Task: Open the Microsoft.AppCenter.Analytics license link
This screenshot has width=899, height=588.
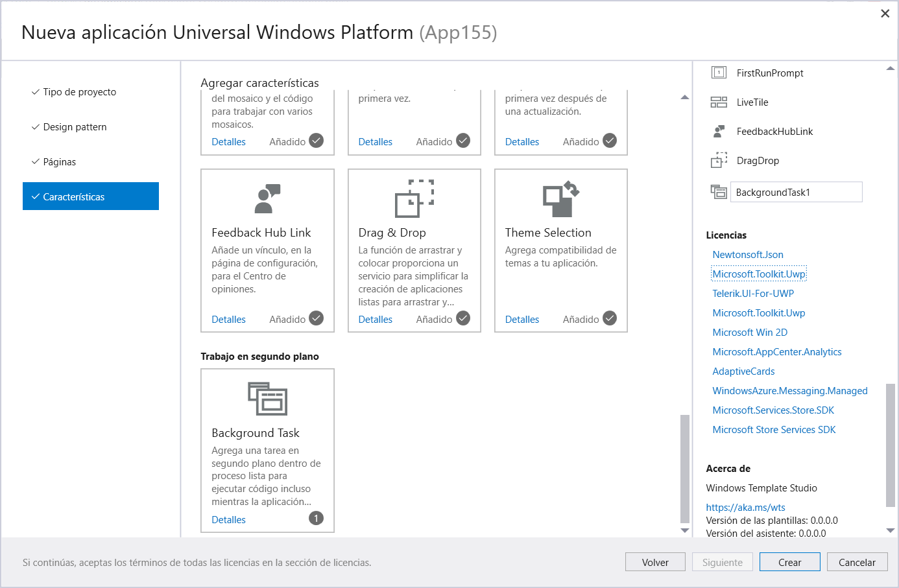Action: tap(777, 352)
